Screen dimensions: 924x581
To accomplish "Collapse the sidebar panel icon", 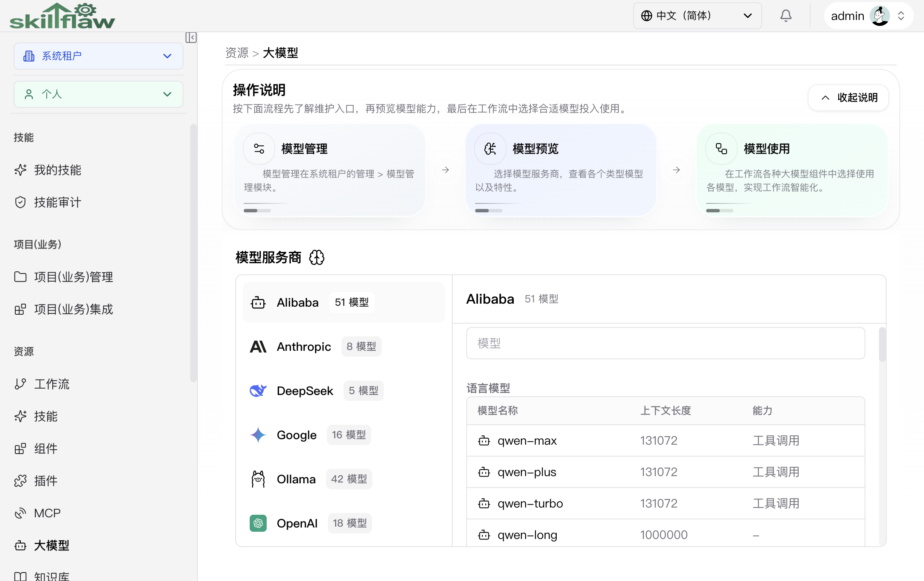I will [191, 37].
